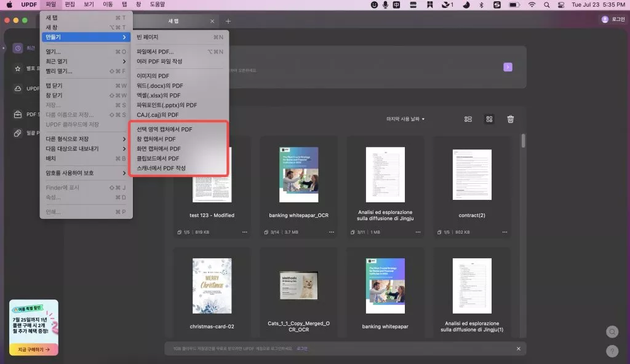Open Wi-Fi status in menu bar
The image size is (630, 364).
(532, 5)
